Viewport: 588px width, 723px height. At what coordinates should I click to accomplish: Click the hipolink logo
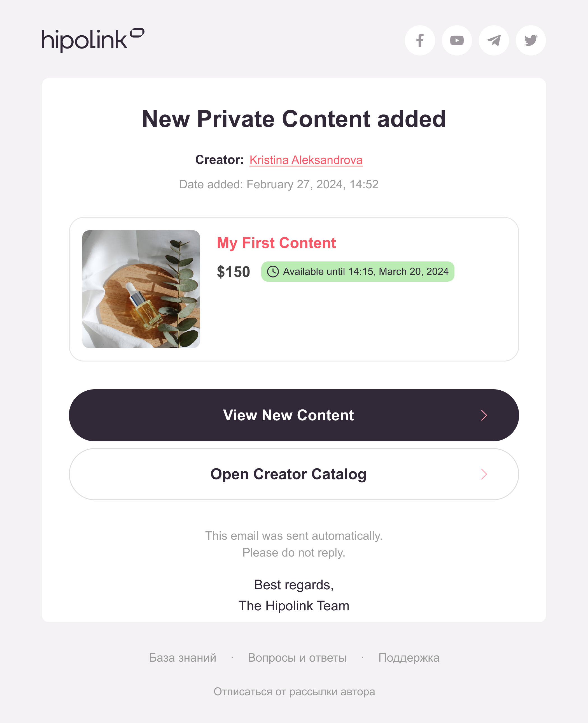pyautogui.click(x=93, y=40)
